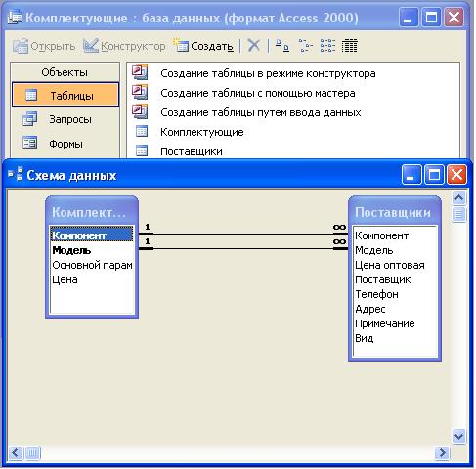Click the vertical scrollbar up arrow in Схема данных

coord(459,197)
